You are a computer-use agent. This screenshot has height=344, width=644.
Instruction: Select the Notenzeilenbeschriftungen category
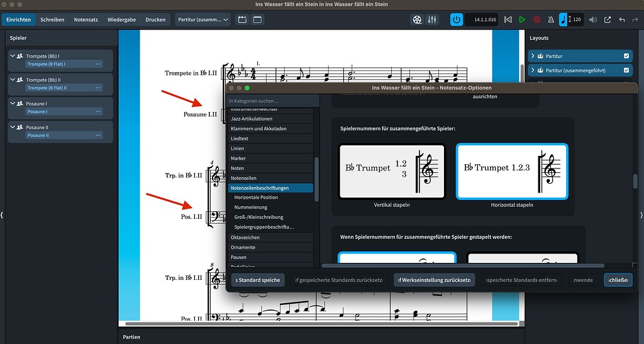click(x=270, y=187)
